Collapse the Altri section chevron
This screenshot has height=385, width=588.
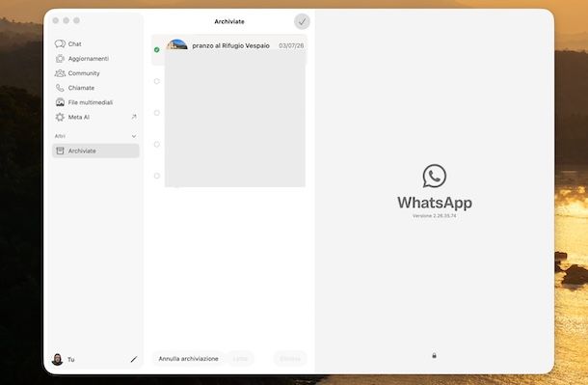pos(134,136)
